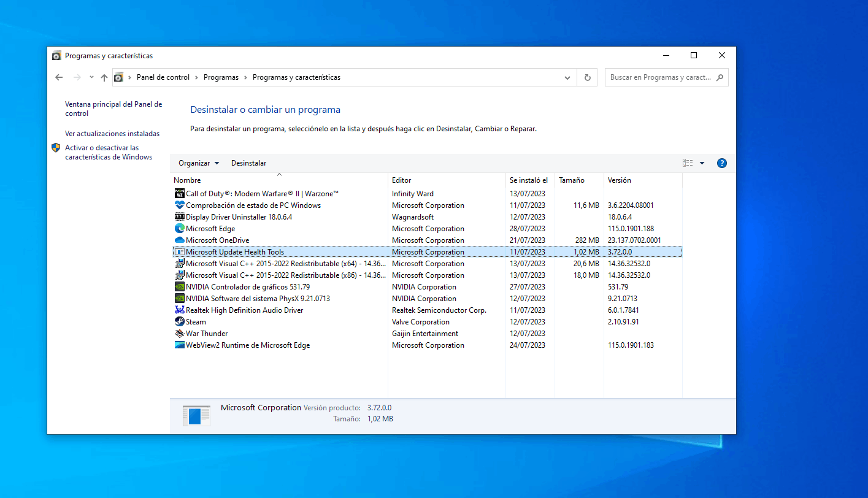Expand the view options dropdown arrow
The height and width of the screenshot is (498, 868).
pos(702,163)
